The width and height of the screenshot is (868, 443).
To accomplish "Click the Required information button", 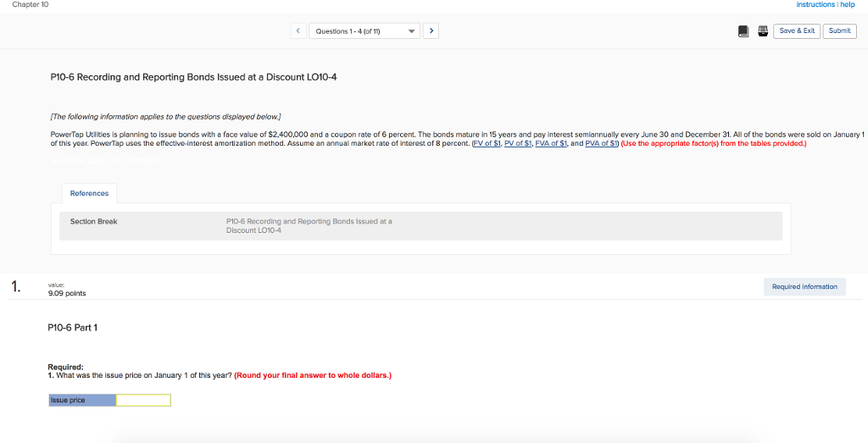I will tap(804, 287).
